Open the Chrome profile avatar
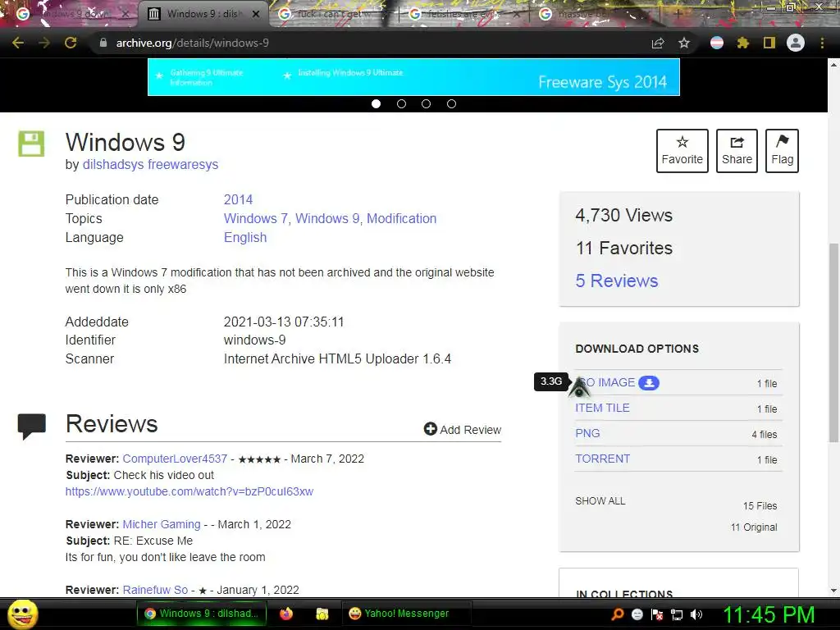Screen dimensions: 840x630 coord(796,43)
